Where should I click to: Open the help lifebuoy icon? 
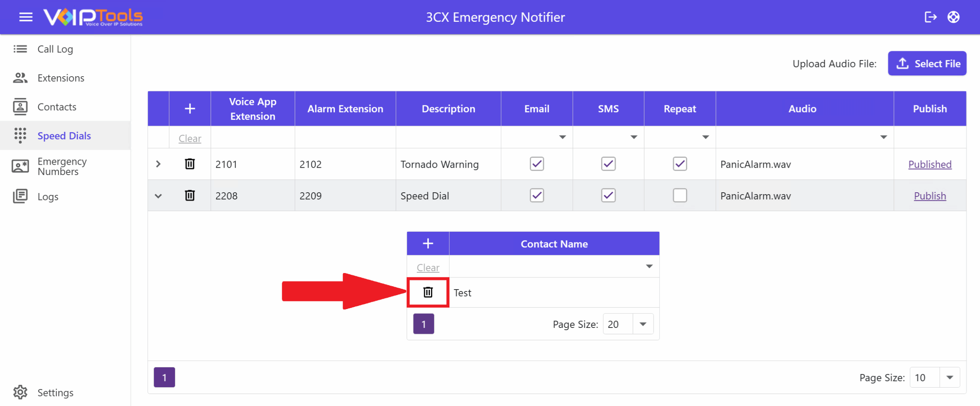click(x=953, y=17)
